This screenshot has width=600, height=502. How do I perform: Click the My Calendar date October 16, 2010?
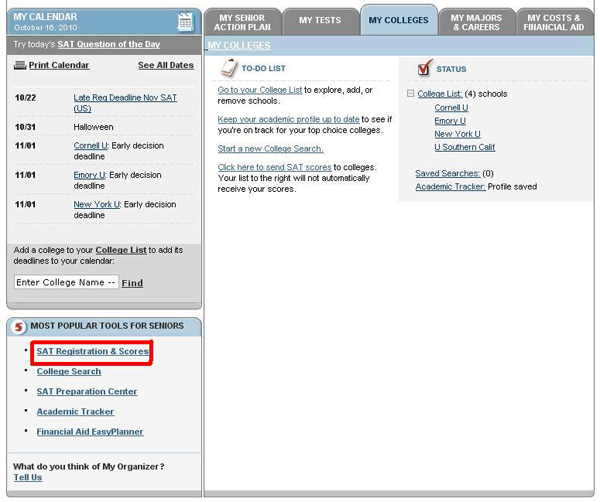[x=46, y=28]
